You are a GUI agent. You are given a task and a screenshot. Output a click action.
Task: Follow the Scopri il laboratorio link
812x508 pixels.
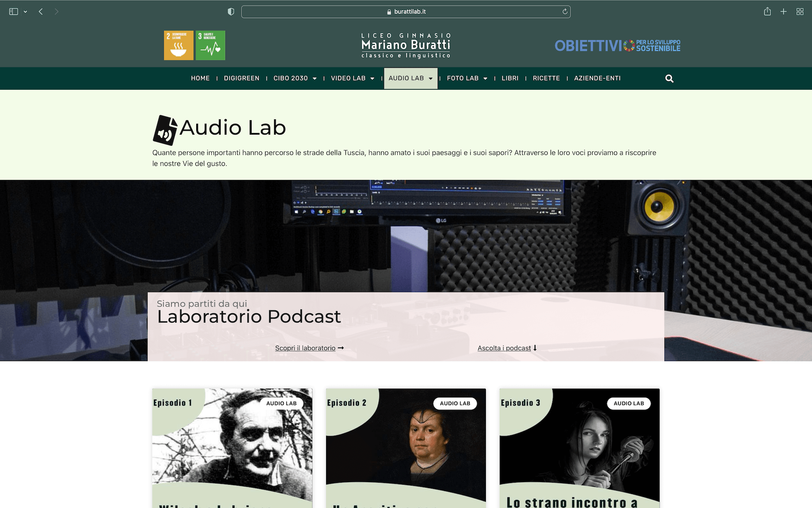click(x=310, y=348)
